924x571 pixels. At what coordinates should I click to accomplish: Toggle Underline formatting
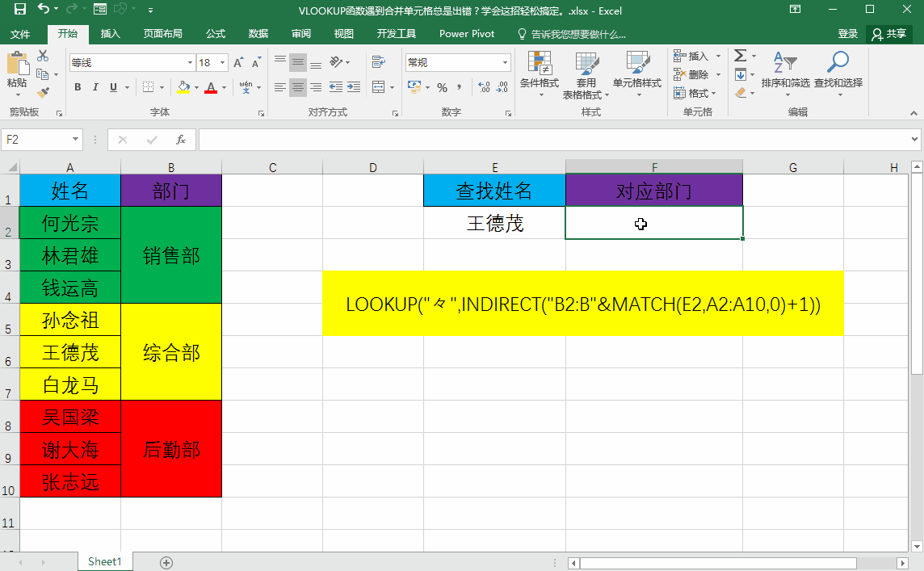point(113,87)
